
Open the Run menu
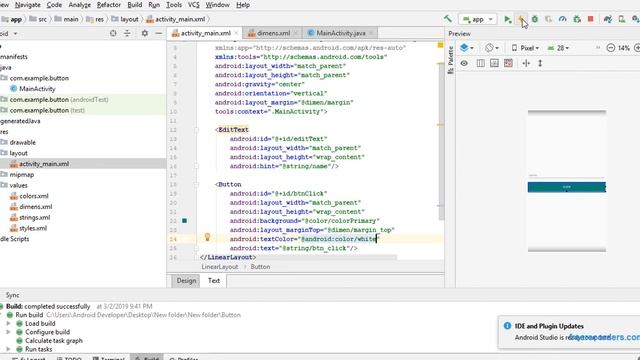[x=154, y=5]
